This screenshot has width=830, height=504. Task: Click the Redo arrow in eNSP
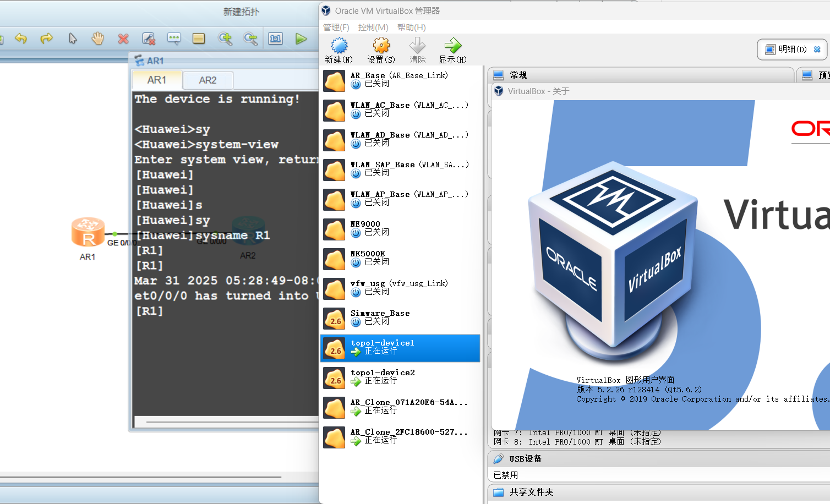click(x=47, y=39)
